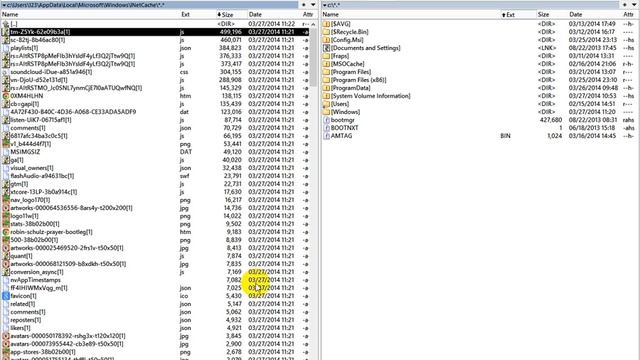Click the robin-schulz-prayer-bootleg[1] htm icon
Viewport: 640px width, 360px height.
6,232
